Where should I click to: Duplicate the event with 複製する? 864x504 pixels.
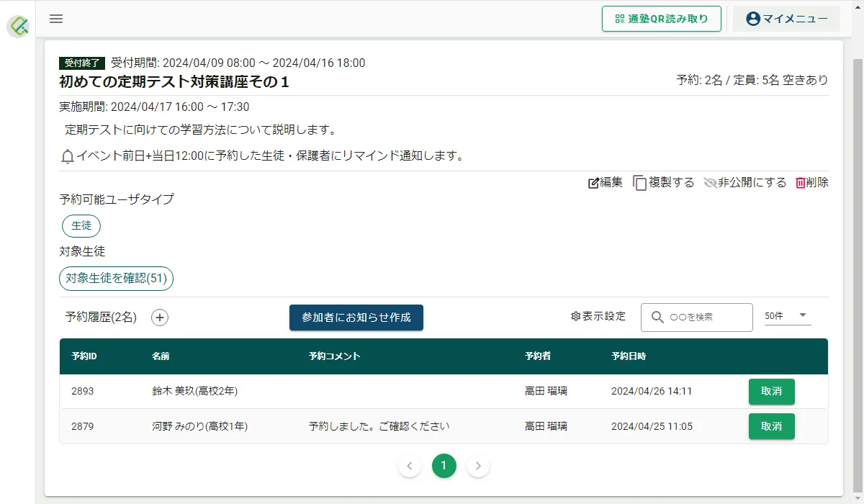[x=664, y=183]
